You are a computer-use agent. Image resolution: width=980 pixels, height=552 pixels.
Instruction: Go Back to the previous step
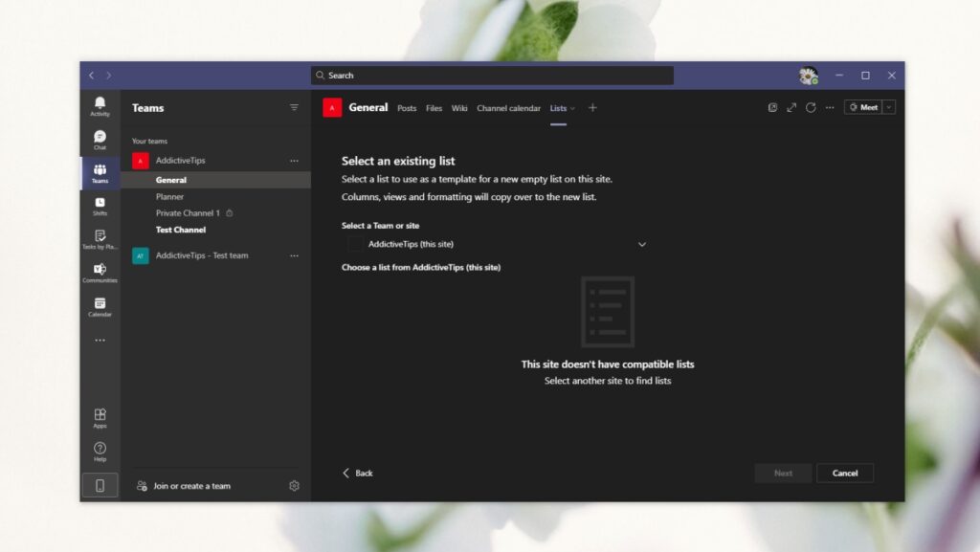(359, 473)
